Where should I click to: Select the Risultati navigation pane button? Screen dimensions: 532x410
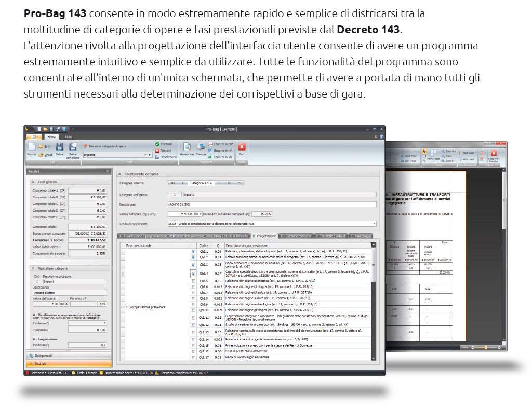coord(69,364)
